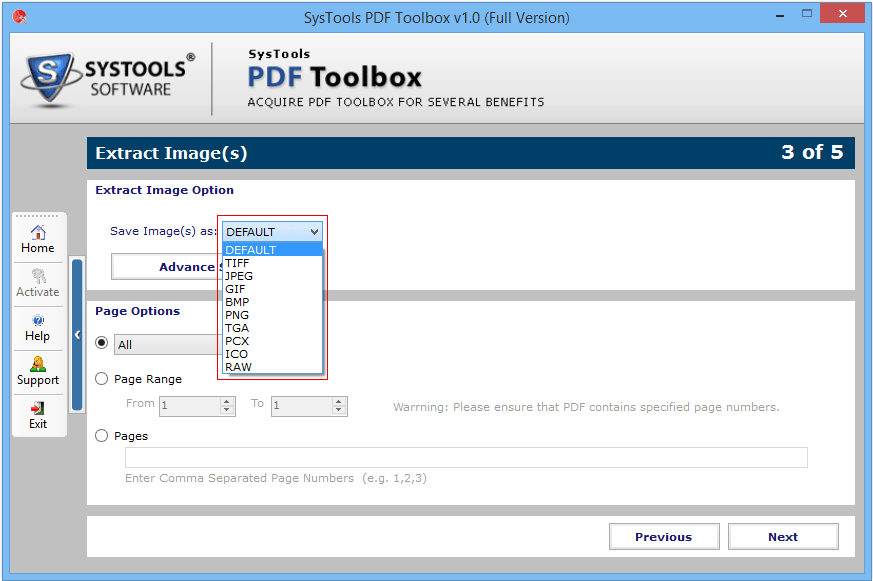
Task: Select the All pages radio button
Action: [x=101, y=343]
